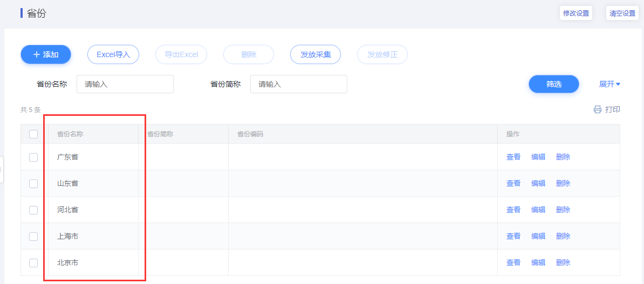Check the box for 广东省 row
The height and width of the screenshot is (284, 644).
pos(33,157)
